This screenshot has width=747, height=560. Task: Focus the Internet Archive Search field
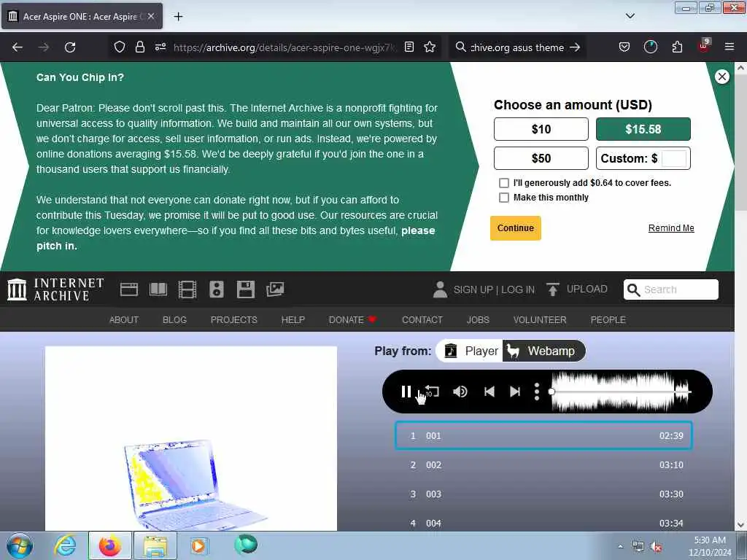[671, 289]
